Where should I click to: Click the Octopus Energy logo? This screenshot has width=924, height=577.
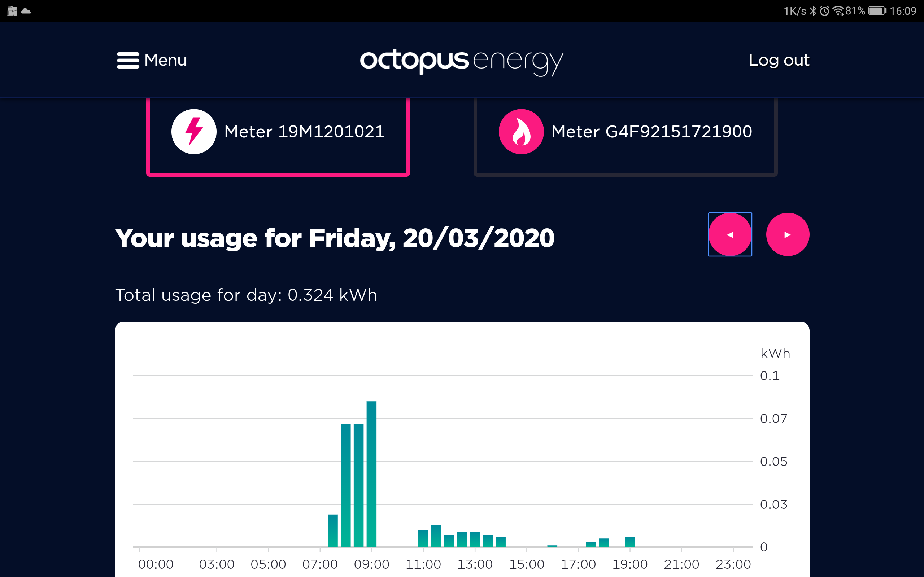462,62
